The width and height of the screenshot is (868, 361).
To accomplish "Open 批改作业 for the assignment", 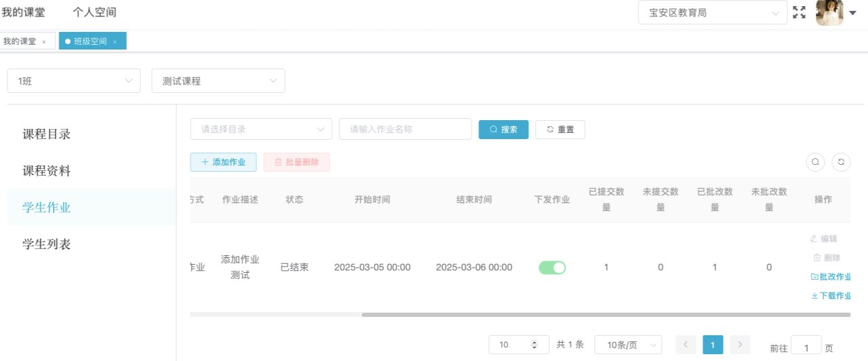I will point(831,277).
